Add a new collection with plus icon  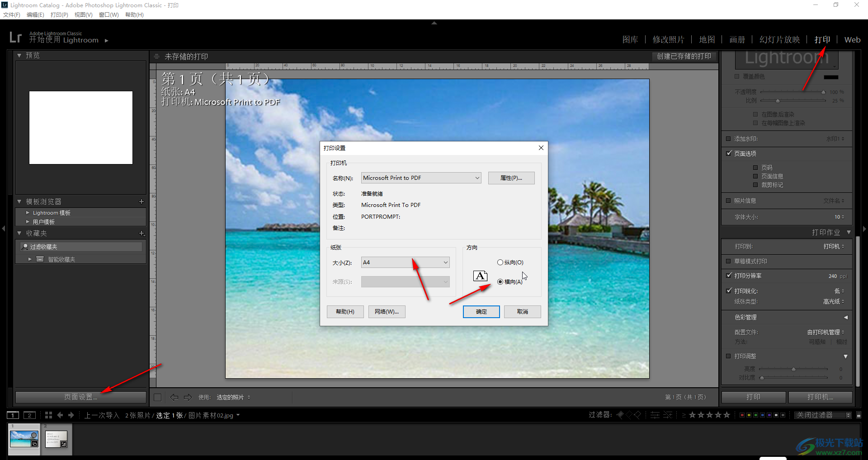click(142, 233)
